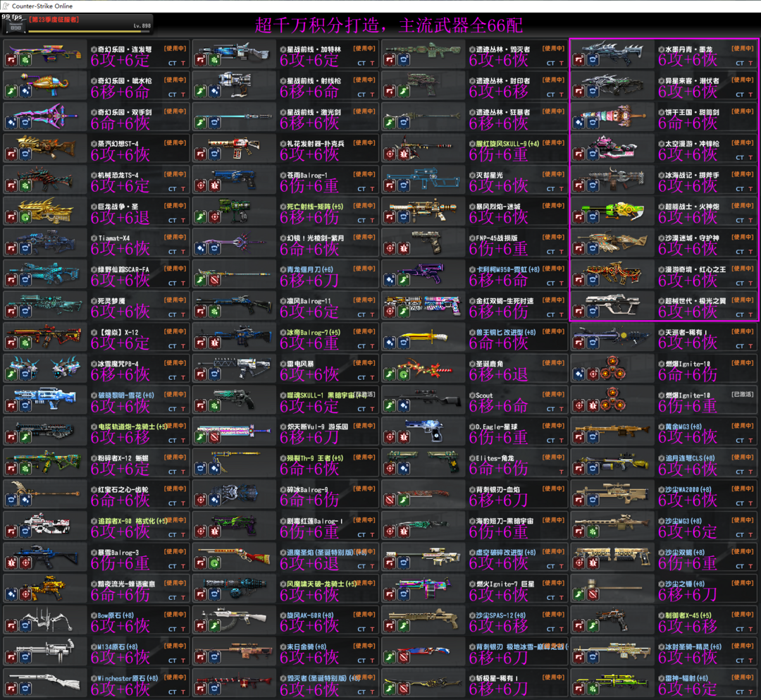Click green boot icon on 制御者X-45(+5) card
Viewport: 761px width, 700px height.
click(593, 626)
